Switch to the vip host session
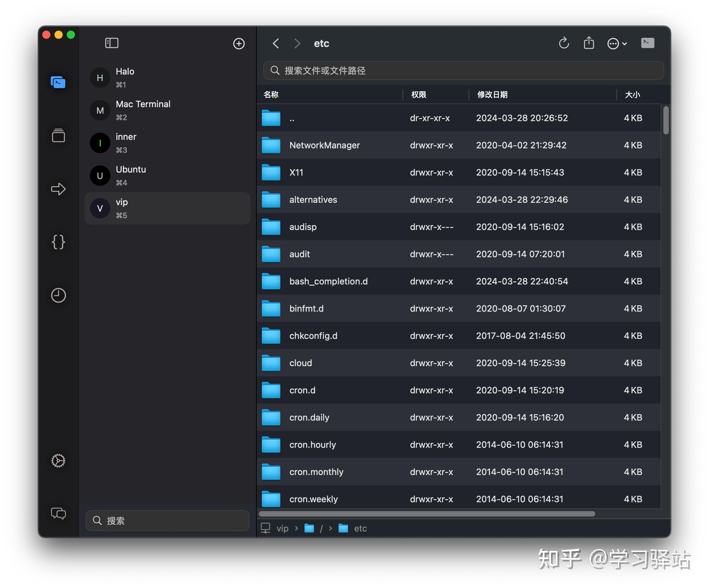709x588 pixels. (x=167, y=208)
